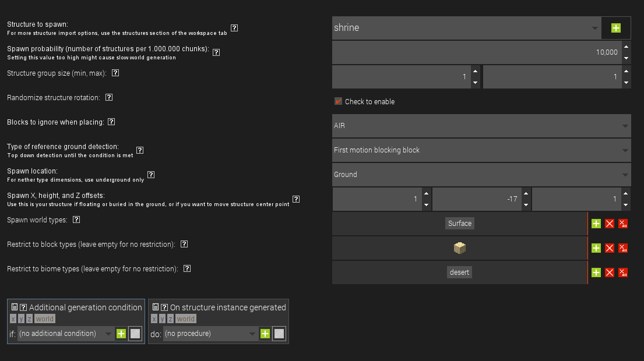This screenshot has width=644, height=361.
Task: Open help for Additional generation condition
Action: (23, 307)
